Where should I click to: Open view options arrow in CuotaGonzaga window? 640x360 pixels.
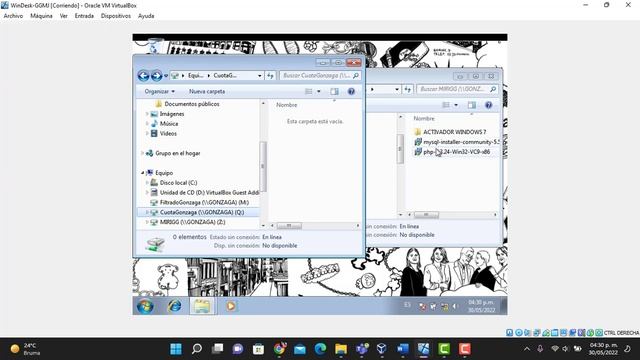(319, 91)
